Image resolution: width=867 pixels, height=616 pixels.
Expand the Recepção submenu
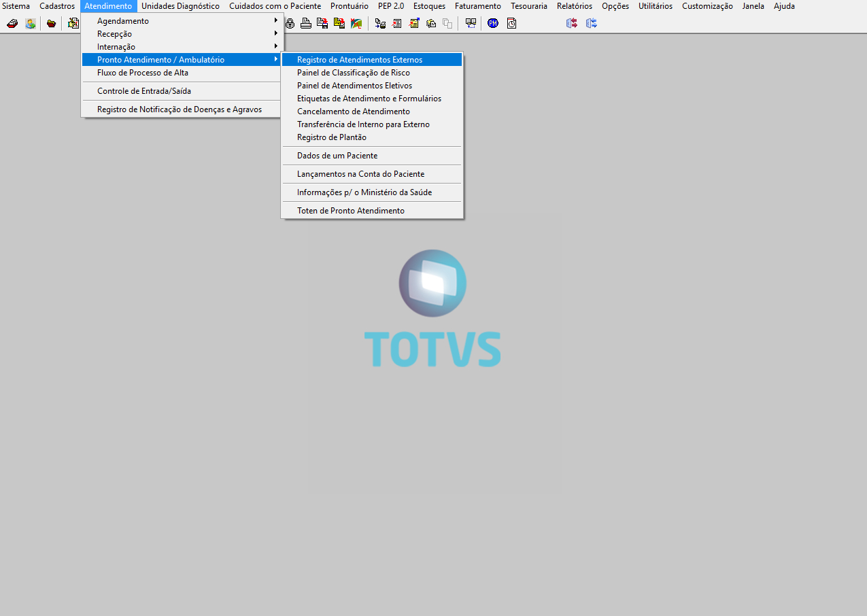click(x=182, y=34)
